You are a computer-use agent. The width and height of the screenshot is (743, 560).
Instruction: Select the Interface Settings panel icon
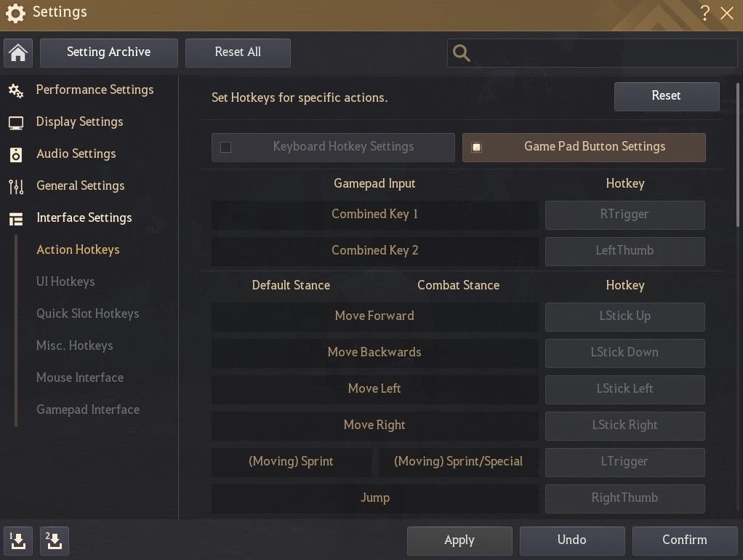click(x=17, y=217)
